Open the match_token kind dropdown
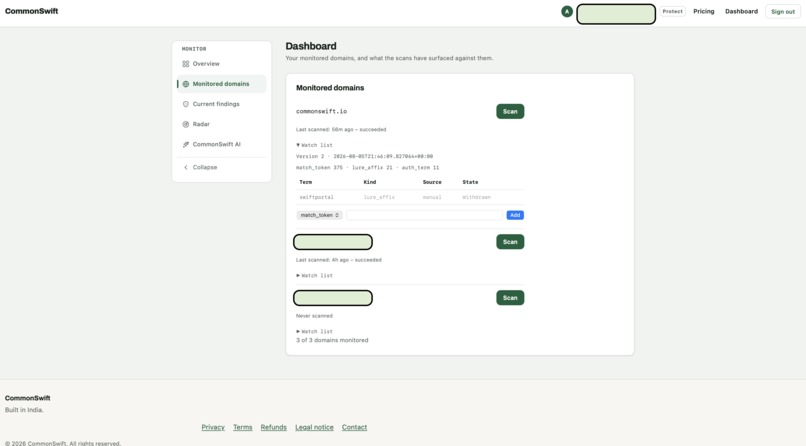 click(319, 215)
